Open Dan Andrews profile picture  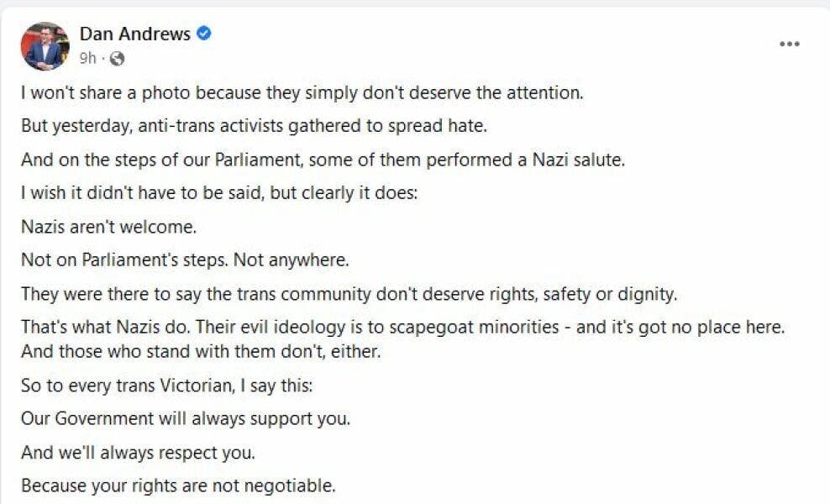pos(45,46)
